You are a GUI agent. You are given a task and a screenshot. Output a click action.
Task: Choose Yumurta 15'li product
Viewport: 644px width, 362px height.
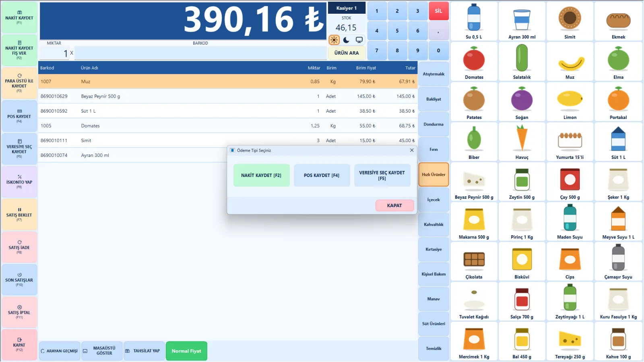570,142
